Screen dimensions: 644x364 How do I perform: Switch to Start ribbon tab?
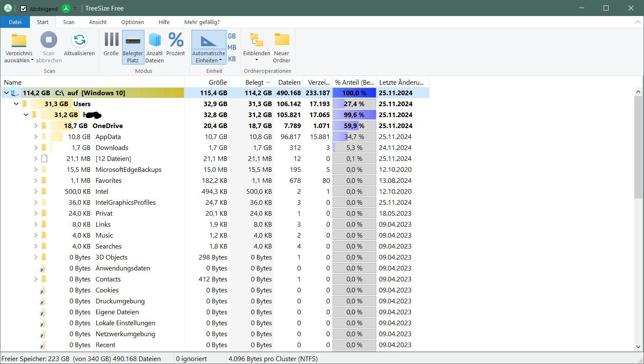pyautogui.click(x=43, y=22)
